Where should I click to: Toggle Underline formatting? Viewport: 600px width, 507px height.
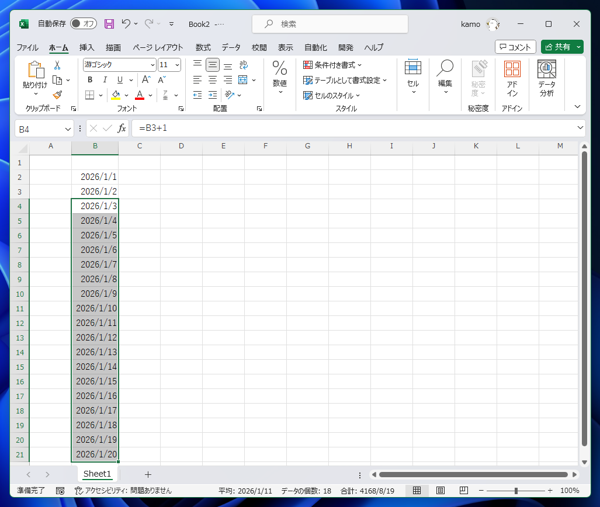point(120,80)
